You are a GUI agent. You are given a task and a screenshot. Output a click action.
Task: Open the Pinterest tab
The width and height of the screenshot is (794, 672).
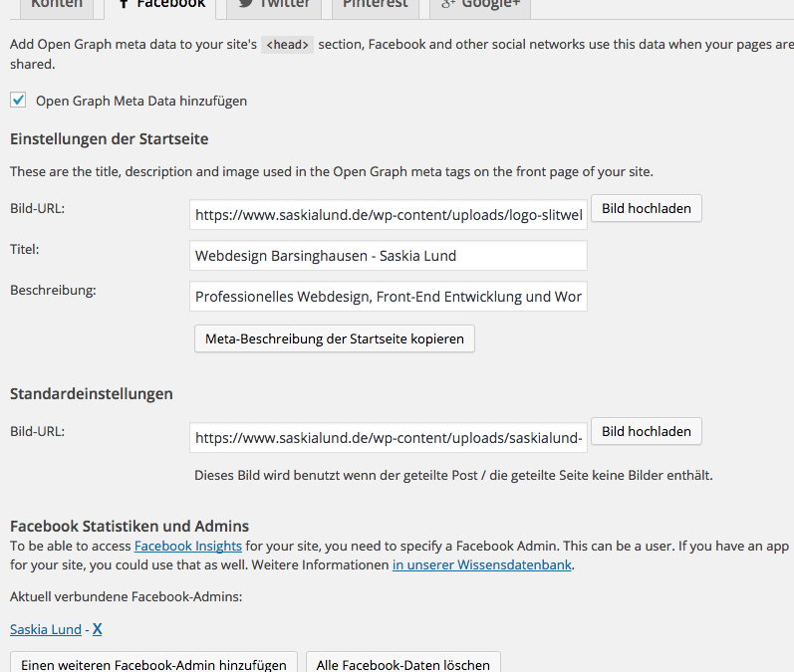click(x=375, y=5)
